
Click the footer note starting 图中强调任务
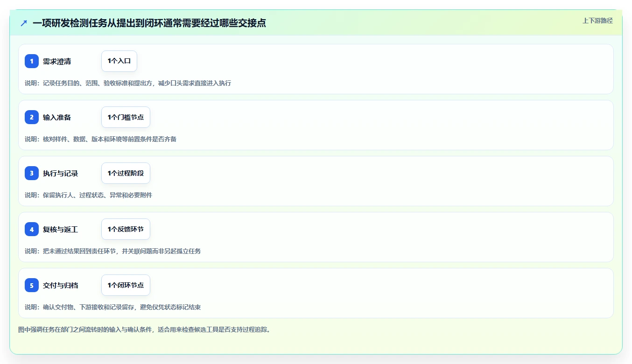coord(144,329)
